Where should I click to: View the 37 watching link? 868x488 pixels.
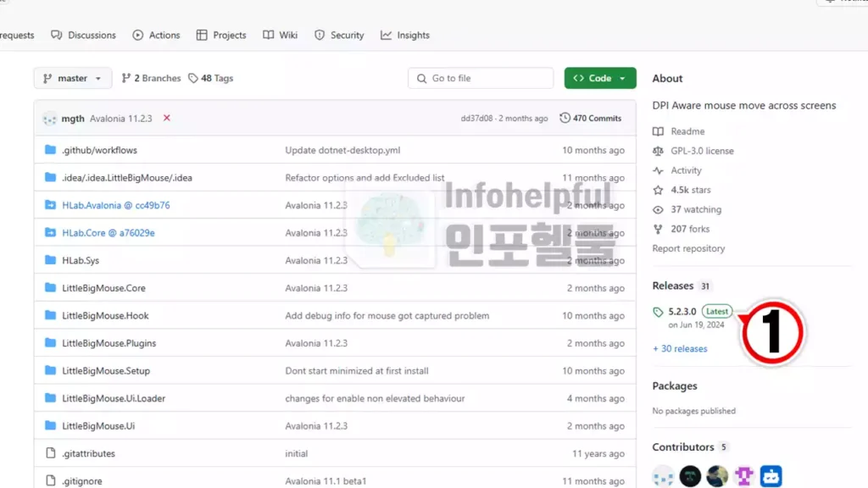696,210
